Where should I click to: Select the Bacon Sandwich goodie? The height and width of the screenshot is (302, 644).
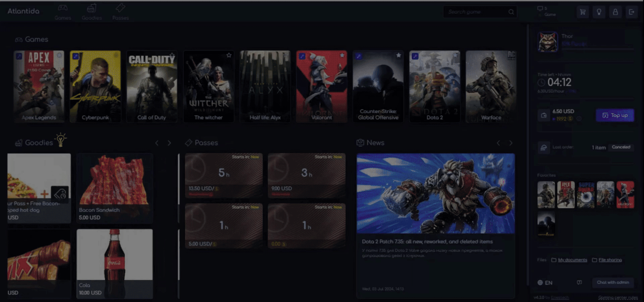115,188
